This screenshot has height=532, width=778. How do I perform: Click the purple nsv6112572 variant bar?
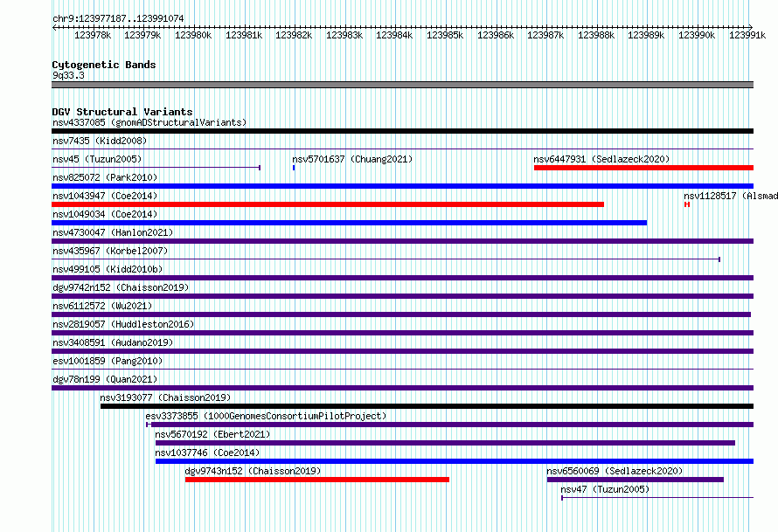(401, 314)
